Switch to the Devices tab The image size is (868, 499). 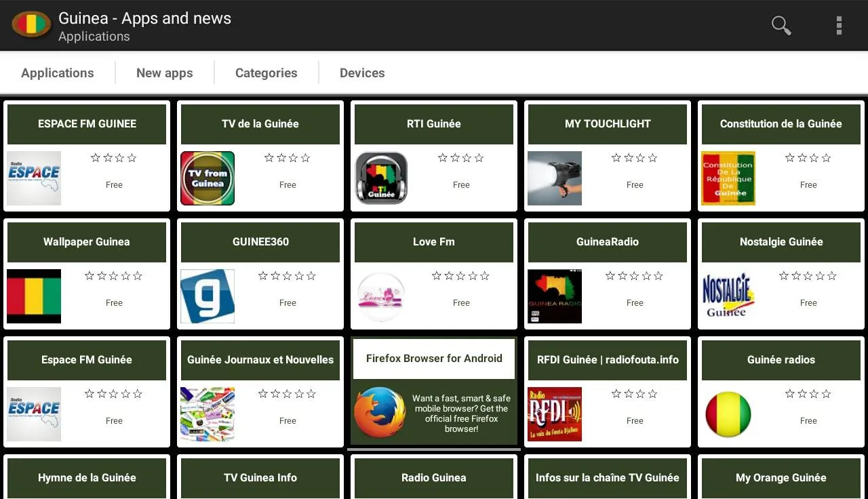362,73
